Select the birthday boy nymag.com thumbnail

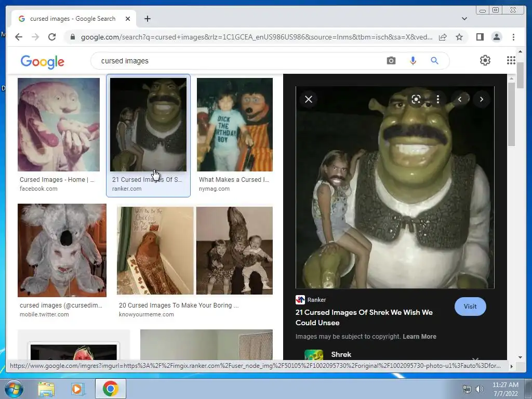pyautogui.click(x=235, y=125)
